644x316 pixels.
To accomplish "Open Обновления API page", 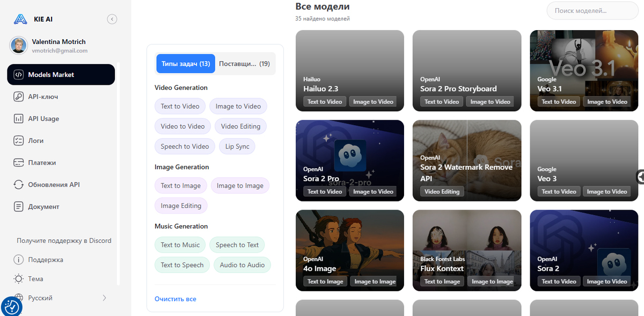I will 61,185.
